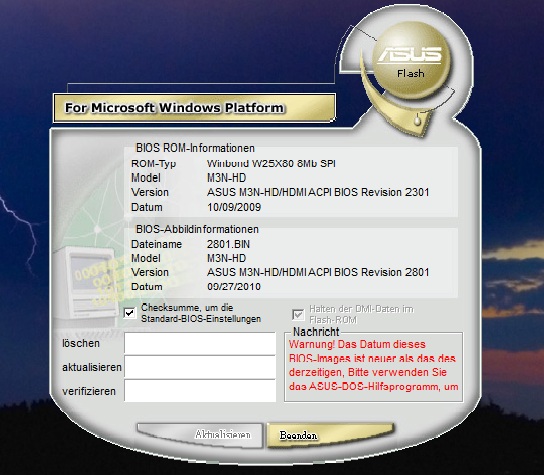The height and width of the screenshot is (475, 544).
Task: Toggle the Halten der DMI-Daten checkbox
Action: tap(298, 315)
